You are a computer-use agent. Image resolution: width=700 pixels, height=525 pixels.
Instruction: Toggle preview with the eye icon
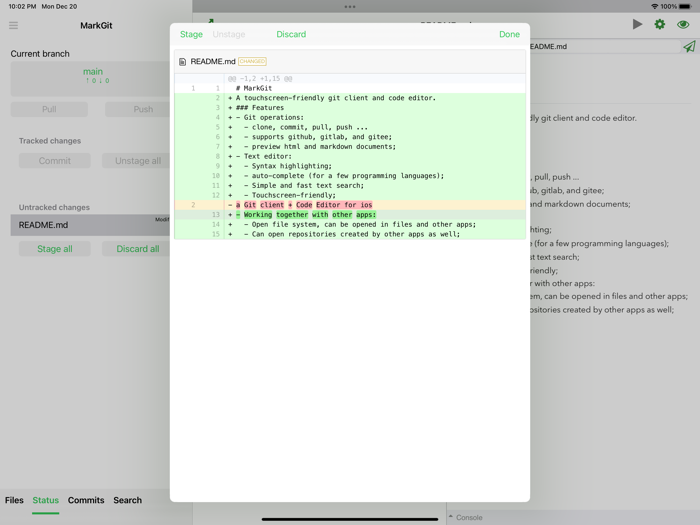[683, 25]
